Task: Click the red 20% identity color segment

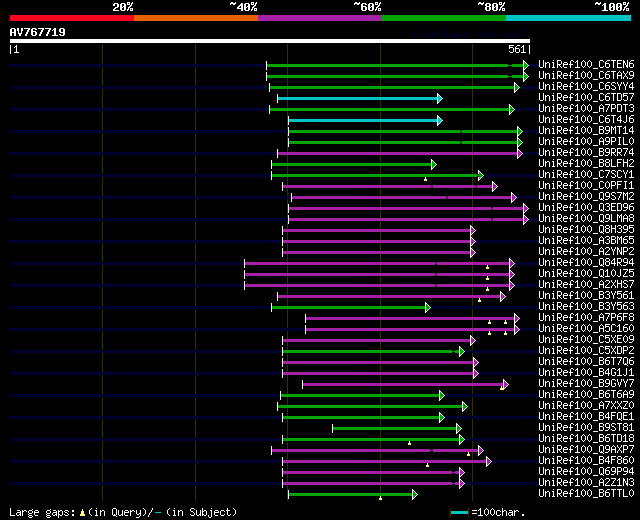Action: coord(72,18)
